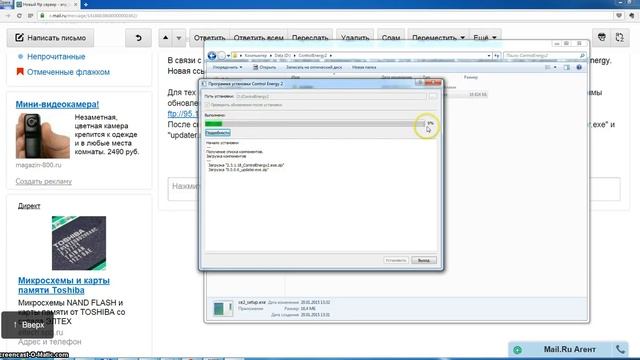Click the installer progress bar
Screen dimensions: 640x360
pos(314,124)
